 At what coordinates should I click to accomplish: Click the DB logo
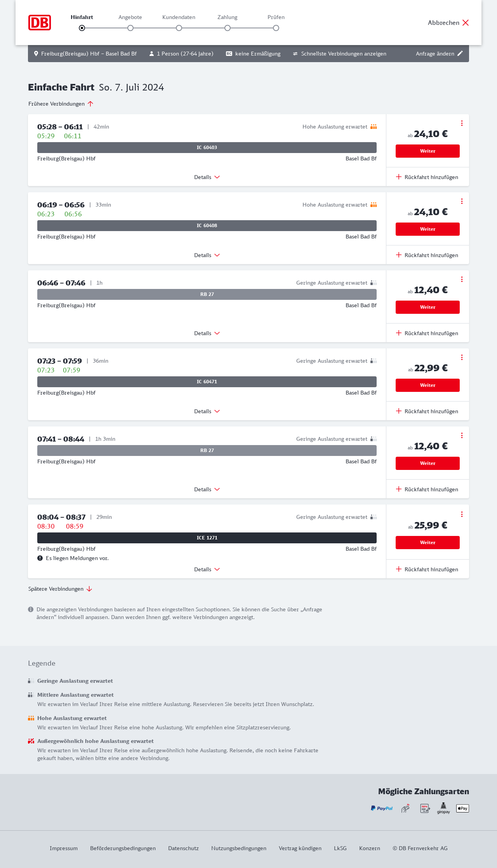40,23
